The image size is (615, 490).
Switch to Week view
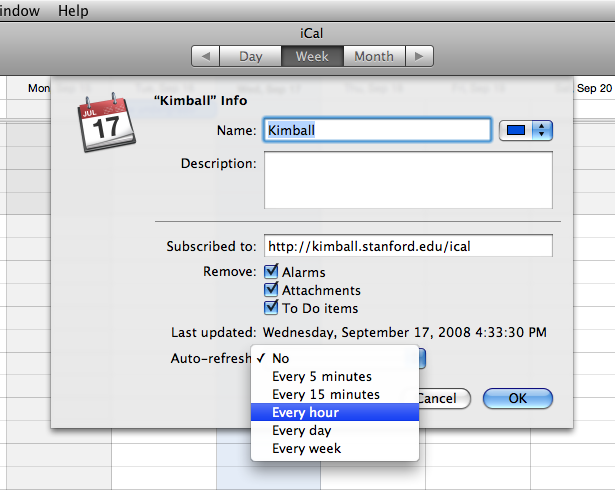pyautogui.click(x=312, y=56)
